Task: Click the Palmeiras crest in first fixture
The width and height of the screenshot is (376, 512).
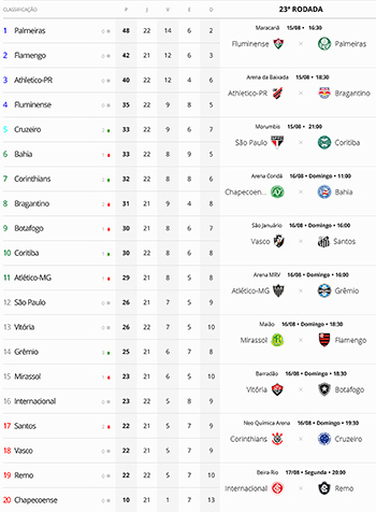Action: pos(324,44)
